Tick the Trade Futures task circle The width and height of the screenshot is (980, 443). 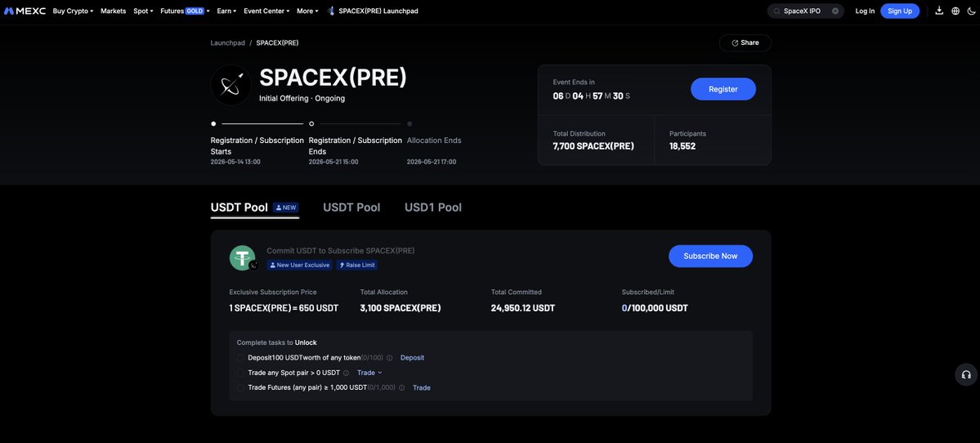point(241,388)
